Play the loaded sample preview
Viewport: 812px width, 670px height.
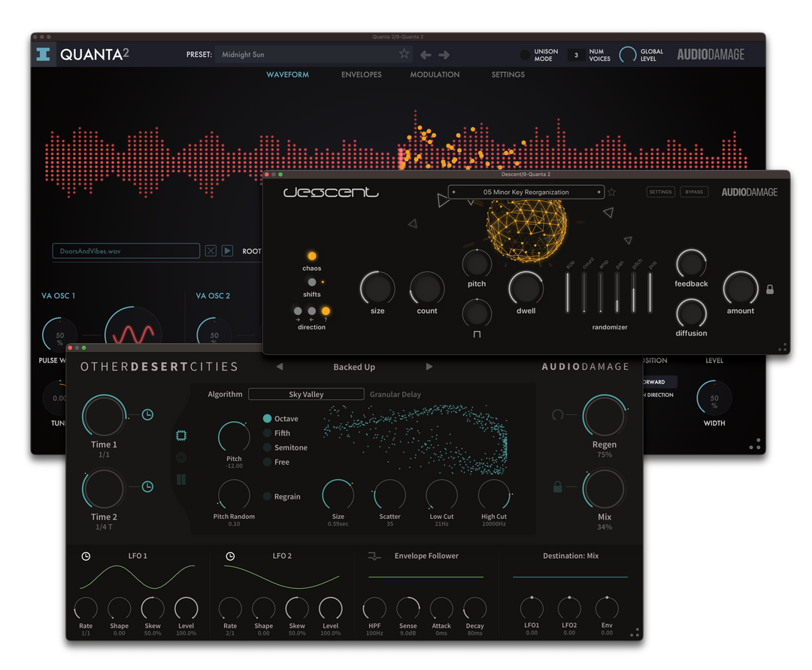(227, 250)
